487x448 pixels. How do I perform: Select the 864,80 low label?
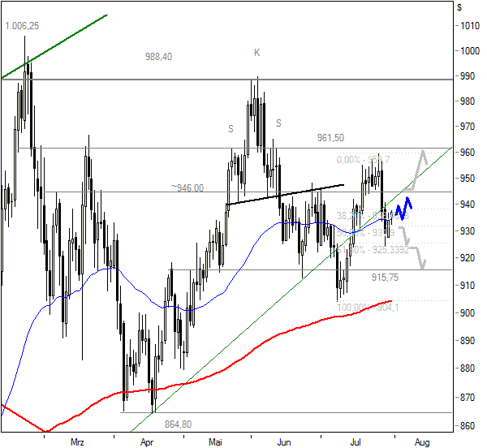178,424
